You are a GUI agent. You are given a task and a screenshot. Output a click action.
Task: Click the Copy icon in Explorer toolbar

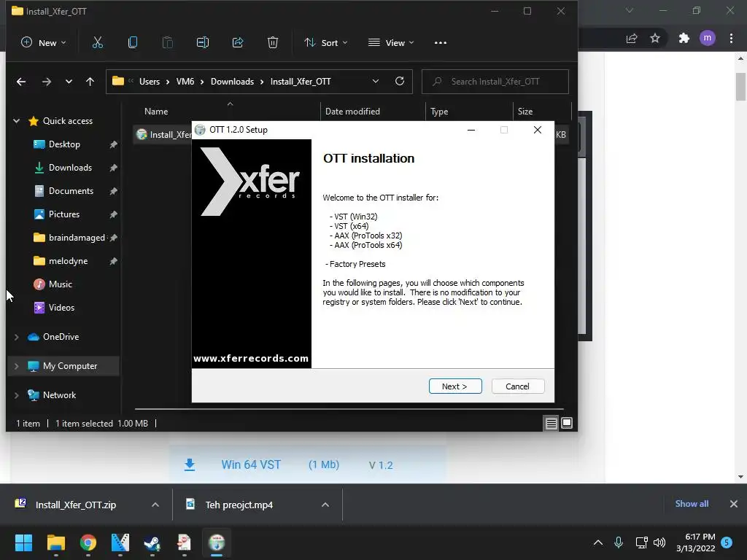click(x=133, y=43)
